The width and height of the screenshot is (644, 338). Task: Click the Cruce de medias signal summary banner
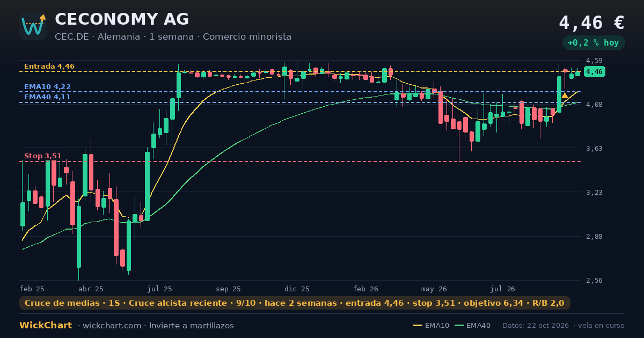(295, 303)
